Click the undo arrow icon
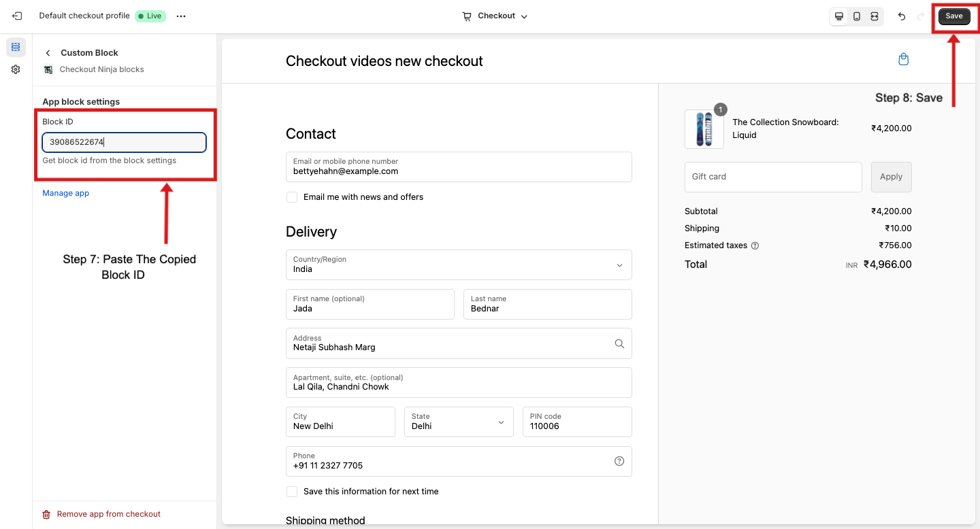The width and height of the screenshot is (980, 529). [x=902, y=16]
